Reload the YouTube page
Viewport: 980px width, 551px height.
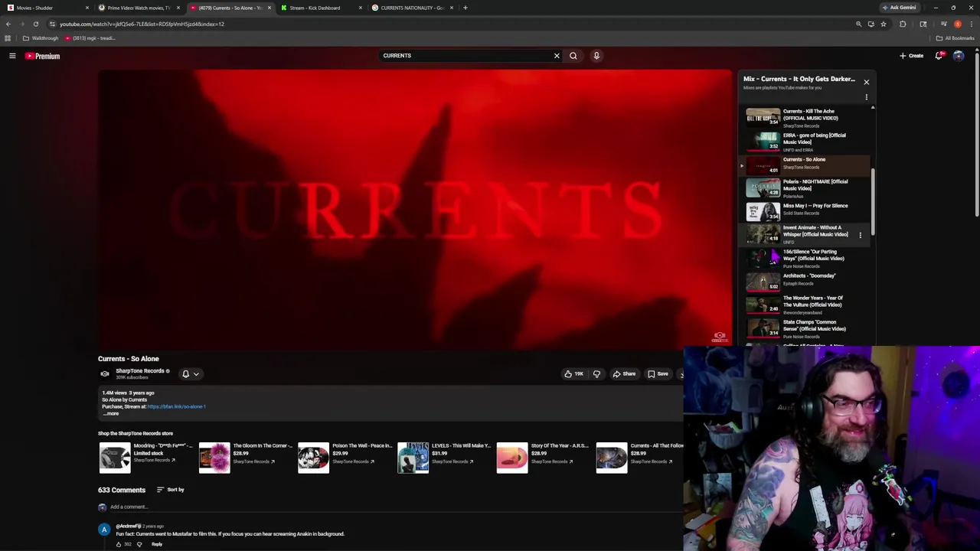35,24
